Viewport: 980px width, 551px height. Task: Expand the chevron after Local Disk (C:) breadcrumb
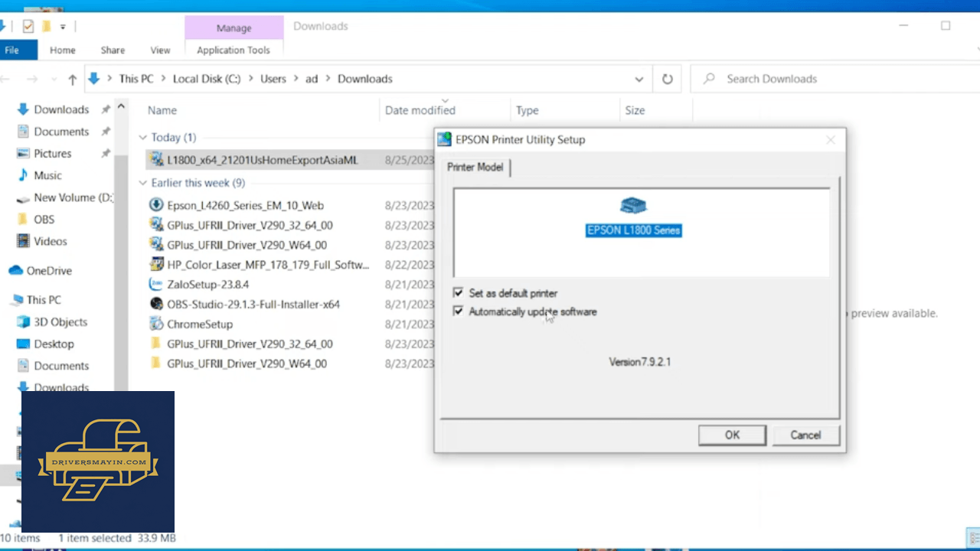pyautogui.click(x=250, y=79)
